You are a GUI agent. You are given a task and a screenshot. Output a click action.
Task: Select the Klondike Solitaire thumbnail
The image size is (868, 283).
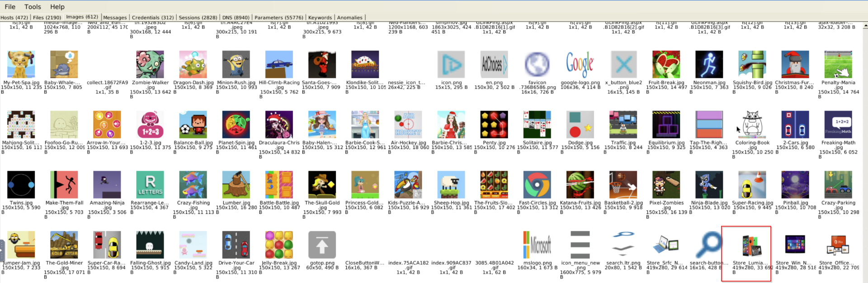pos(365,65)
